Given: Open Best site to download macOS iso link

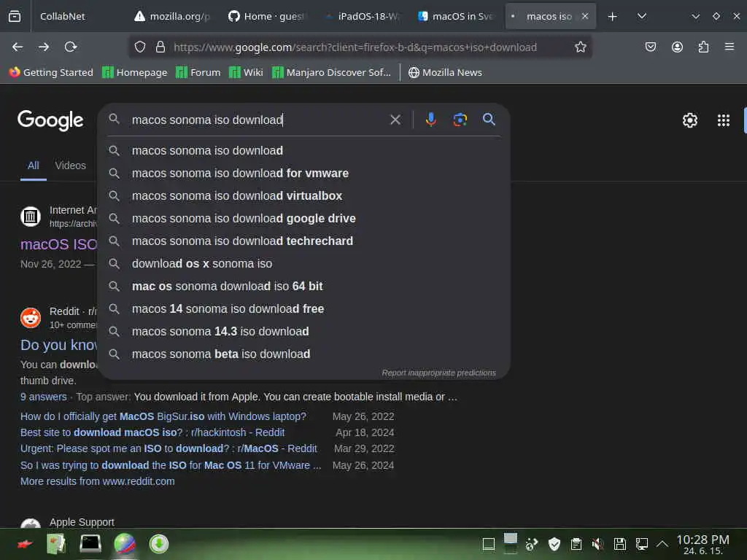Looking at the screenshot, I should pyautogui.click(x=152, y=432).
